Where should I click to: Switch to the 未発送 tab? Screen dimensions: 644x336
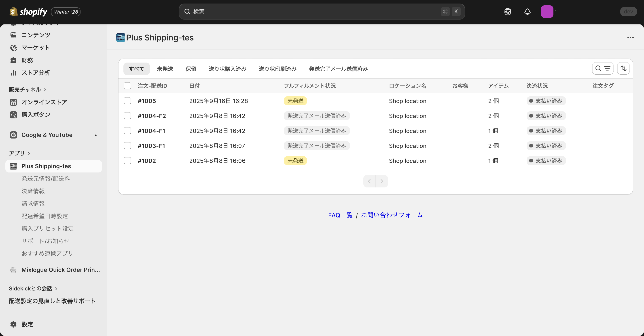[165, 69]
